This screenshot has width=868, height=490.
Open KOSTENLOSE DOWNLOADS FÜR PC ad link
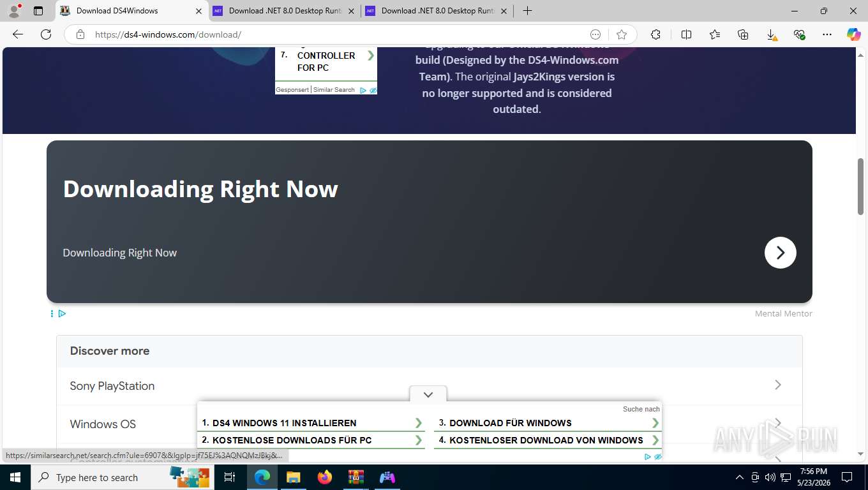point(292,440)
